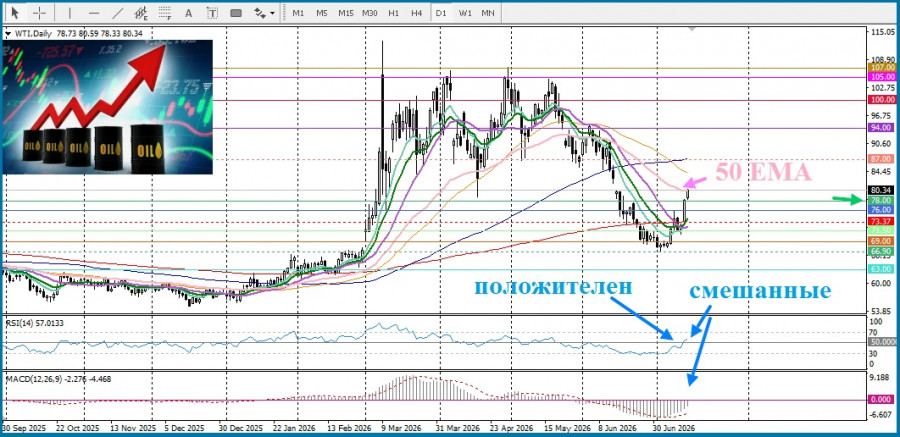Choose the rectangle shape tool

click(x=236, y=12)
